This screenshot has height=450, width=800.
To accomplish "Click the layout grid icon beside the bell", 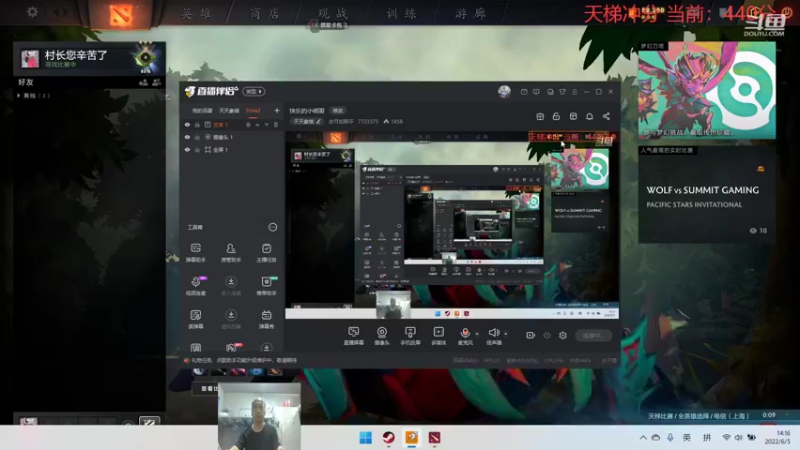I will tap(573, 116).
